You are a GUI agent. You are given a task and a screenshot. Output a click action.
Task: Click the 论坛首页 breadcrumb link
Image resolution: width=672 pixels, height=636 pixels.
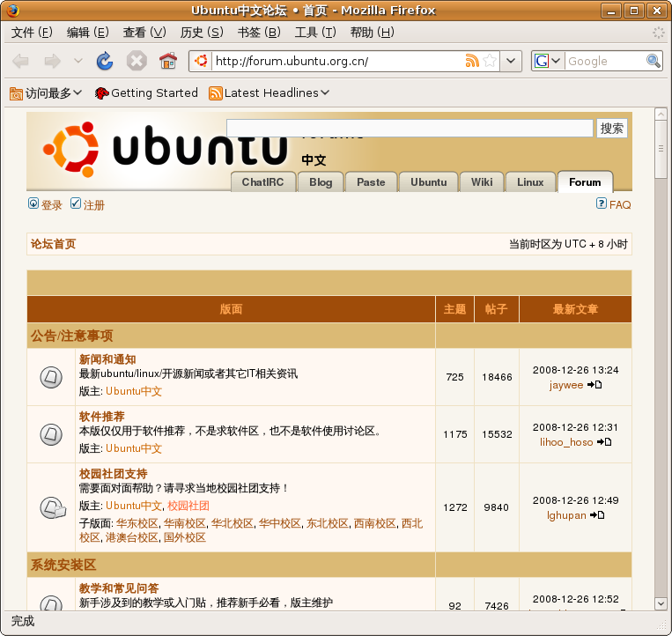tap(53, 244)
